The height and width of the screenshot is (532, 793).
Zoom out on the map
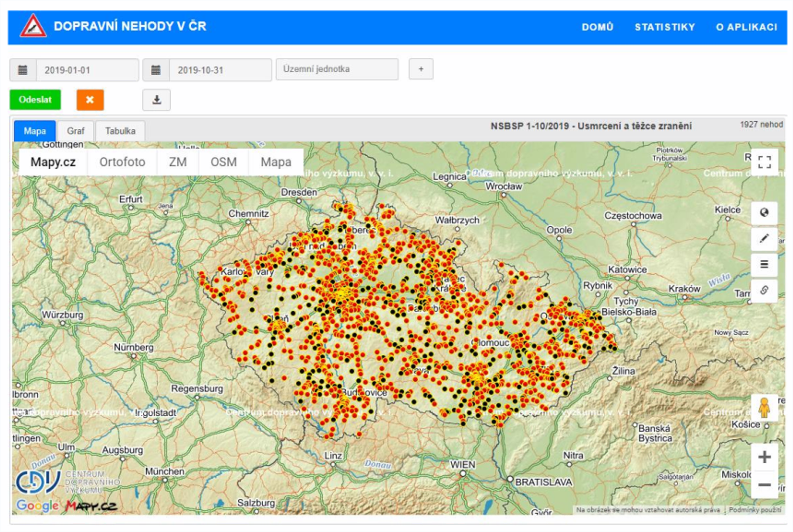pyautogui.click(x=764, y=484)
